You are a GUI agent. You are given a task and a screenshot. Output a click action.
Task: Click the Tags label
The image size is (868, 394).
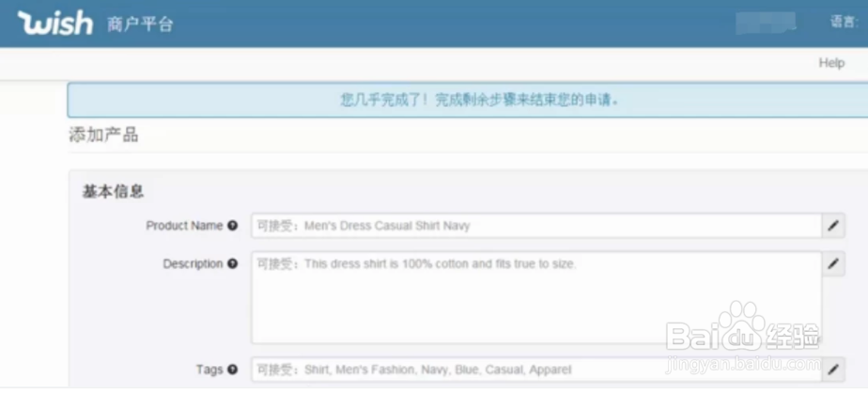(x=209, y=369)
